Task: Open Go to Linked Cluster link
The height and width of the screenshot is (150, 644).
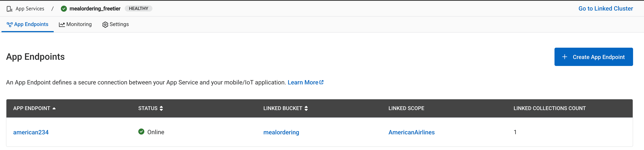Action: [x=606, y=8]
